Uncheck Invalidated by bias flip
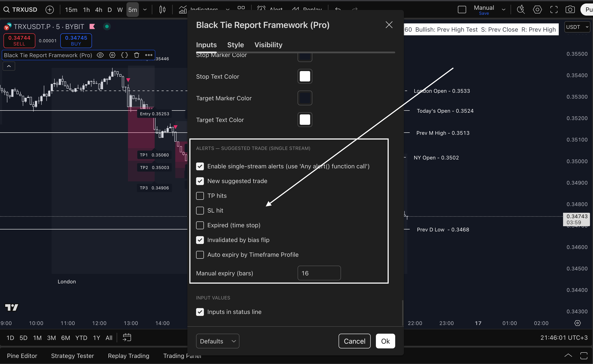 tap(200, 240)
